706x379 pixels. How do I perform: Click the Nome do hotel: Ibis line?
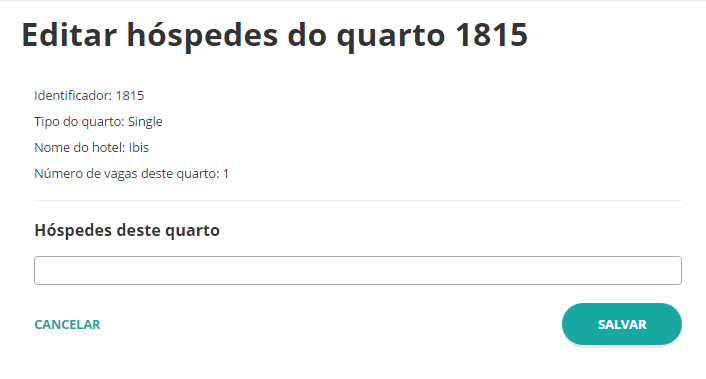coord(91,148)
